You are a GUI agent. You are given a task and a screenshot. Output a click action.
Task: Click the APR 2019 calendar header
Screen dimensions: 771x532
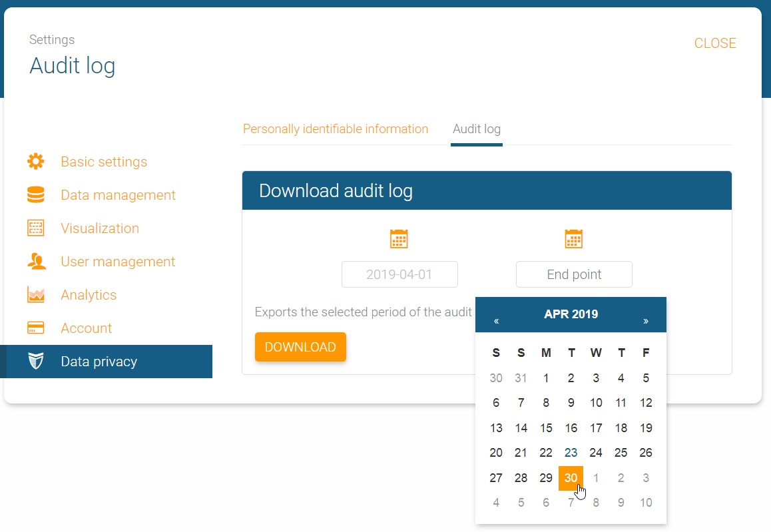[x=571, y=314]
